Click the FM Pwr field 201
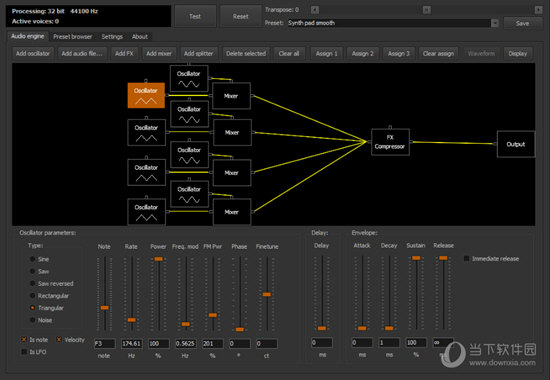Viewport: 550px width, 380px height. coord(213,344)
